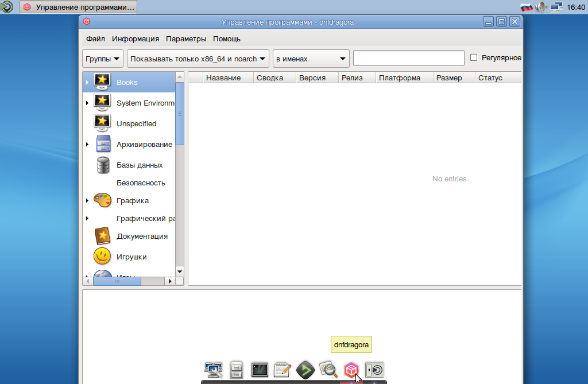Image resolution: width=588 pixels, height=384 pixels.
Task: Open the architecture filter x86_64 and noarch dropdown
Action: 198,59
